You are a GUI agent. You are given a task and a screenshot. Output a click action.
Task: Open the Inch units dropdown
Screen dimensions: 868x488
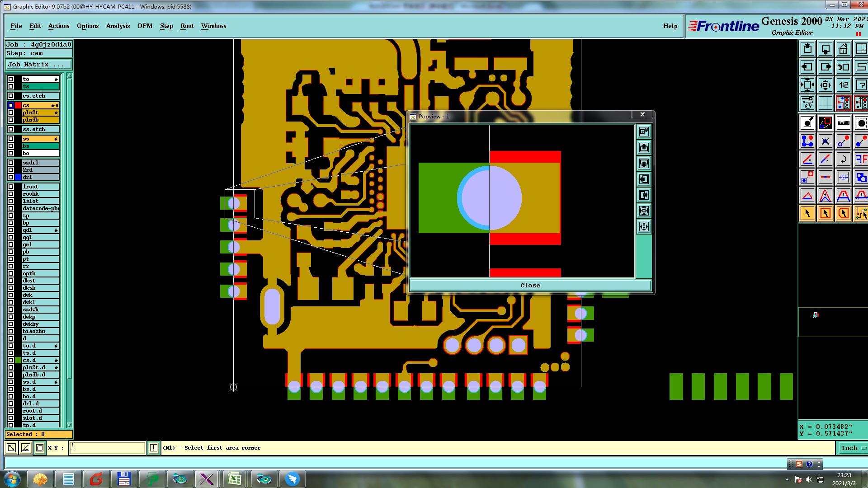coord(853,448)
